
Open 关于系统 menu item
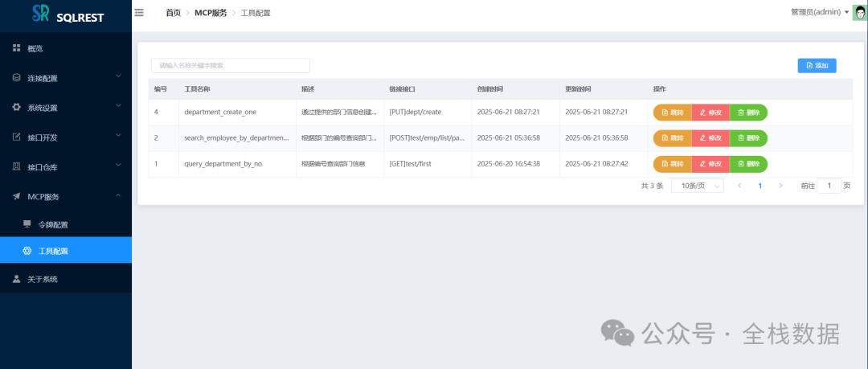click(66, 279)
